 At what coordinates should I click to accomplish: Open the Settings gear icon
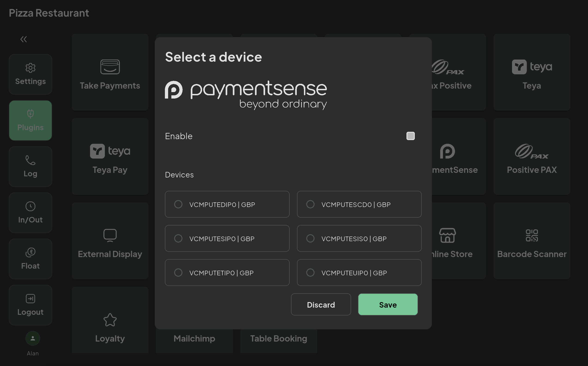tap(30, 68)
